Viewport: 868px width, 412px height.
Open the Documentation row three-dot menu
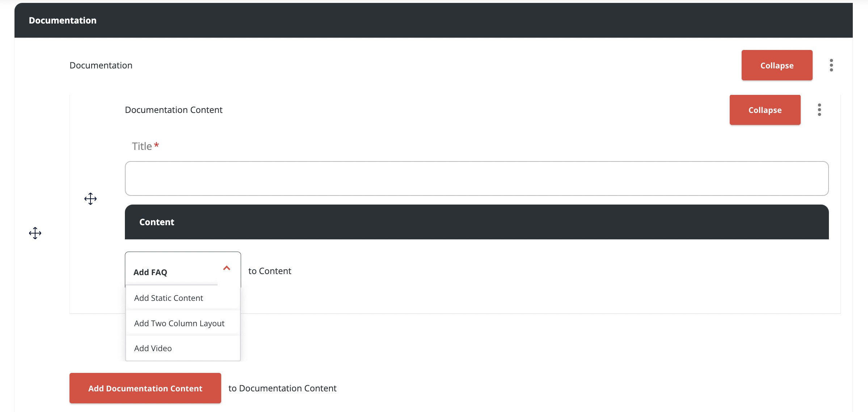(x=831, y=65)
